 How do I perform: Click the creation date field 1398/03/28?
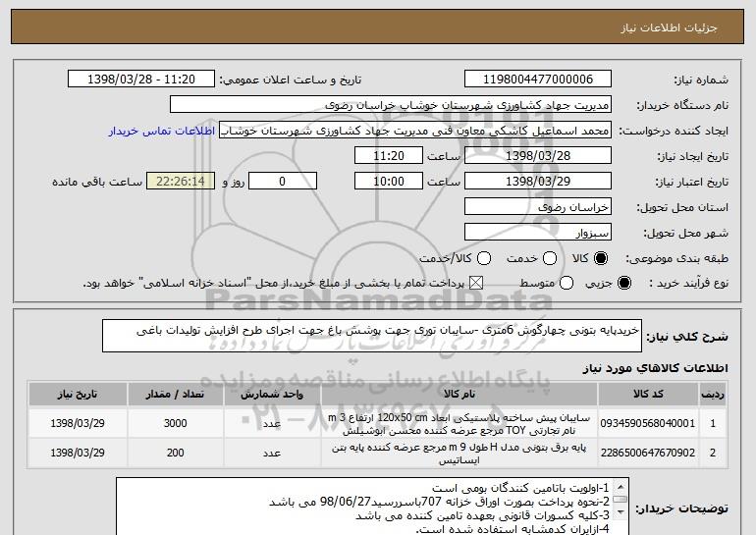538,156
